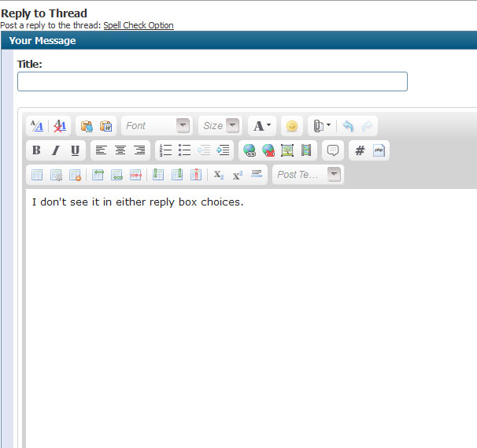Open the Table Properties icon
477x448 pixels.
(x=56, y=175)
